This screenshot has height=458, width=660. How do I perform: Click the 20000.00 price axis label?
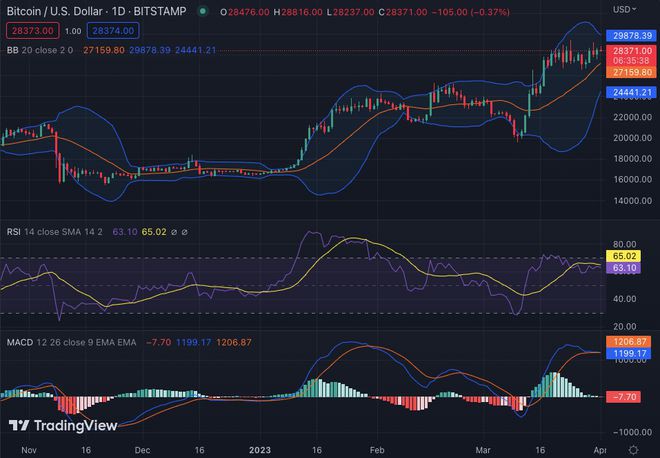[632, 138]
